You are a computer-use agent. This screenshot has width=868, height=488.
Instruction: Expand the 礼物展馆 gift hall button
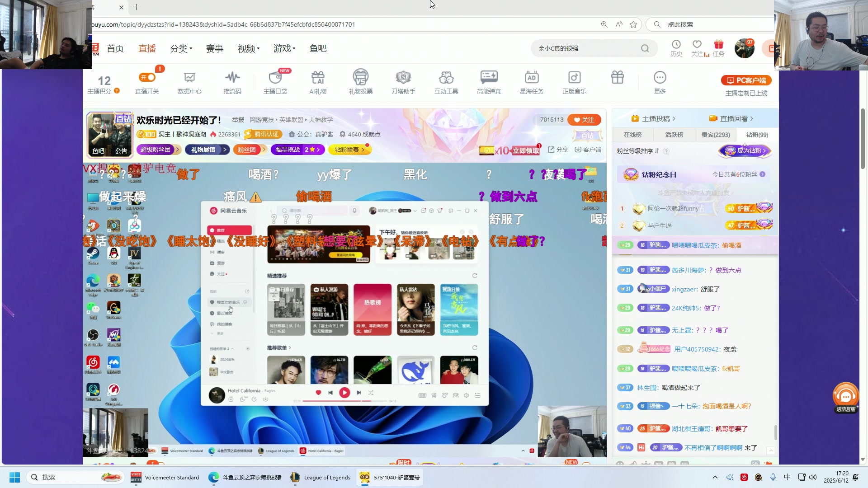pos(207,150)
